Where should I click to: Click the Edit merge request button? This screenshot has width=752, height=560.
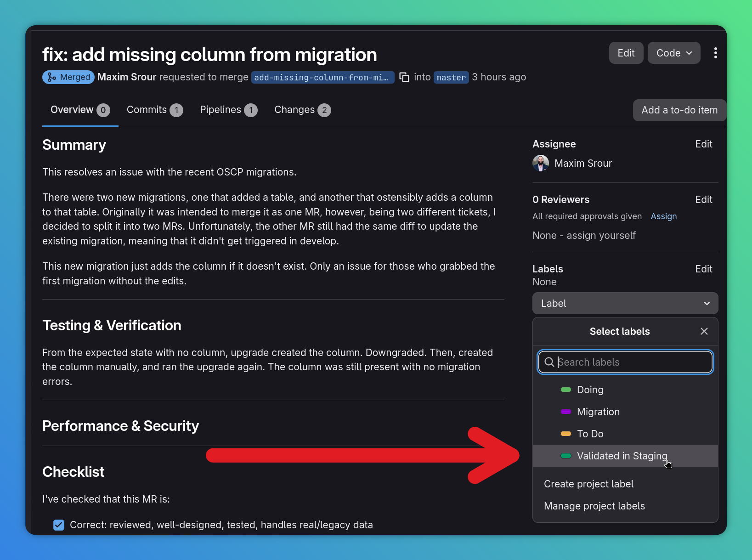pos(626,53)
